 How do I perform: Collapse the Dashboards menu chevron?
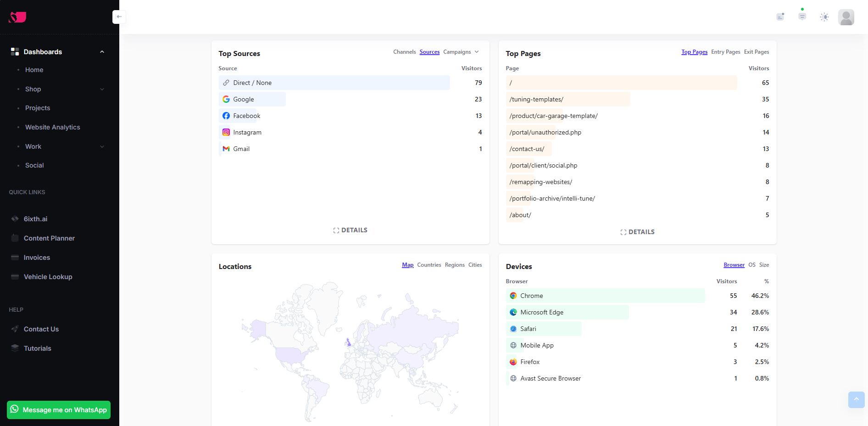102,52
